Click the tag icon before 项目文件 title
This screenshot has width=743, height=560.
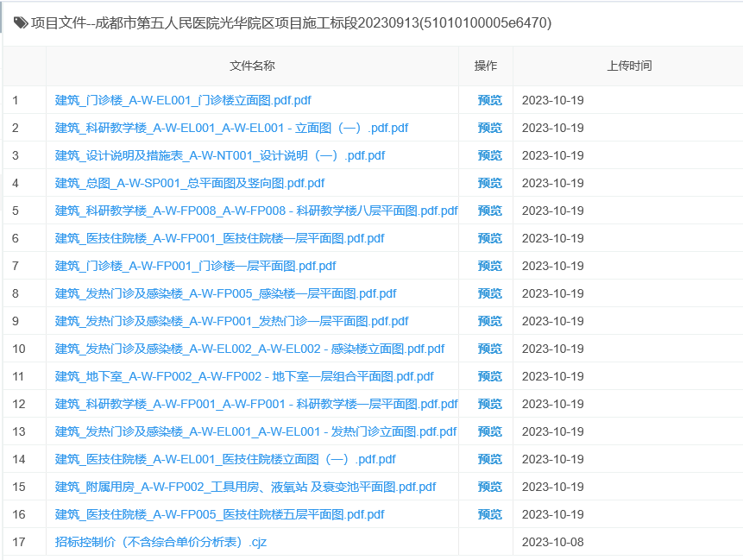pyautogui.click(x=21, y=22)
